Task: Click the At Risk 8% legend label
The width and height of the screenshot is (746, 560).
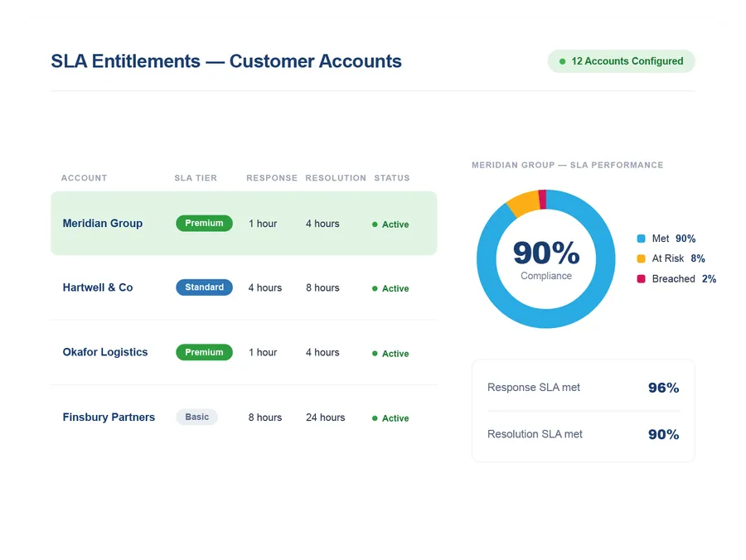Action: 678,258
